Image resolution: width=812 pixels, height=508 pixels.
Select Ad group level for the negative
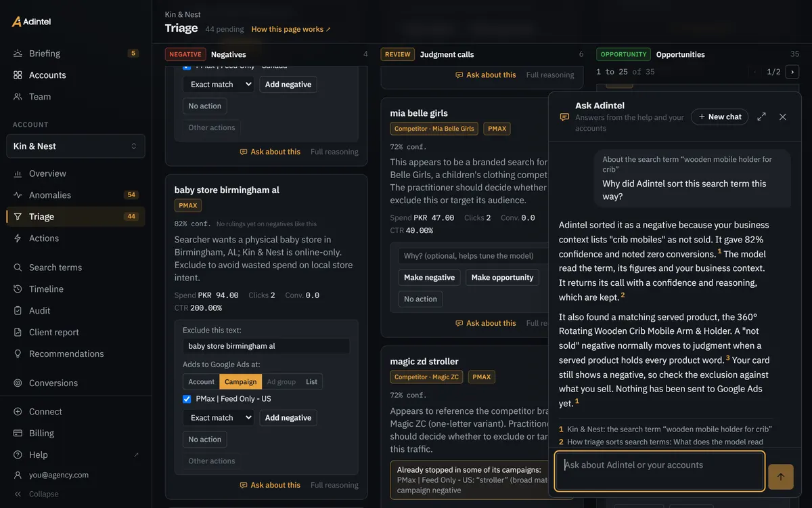click(x=281, y=382)
